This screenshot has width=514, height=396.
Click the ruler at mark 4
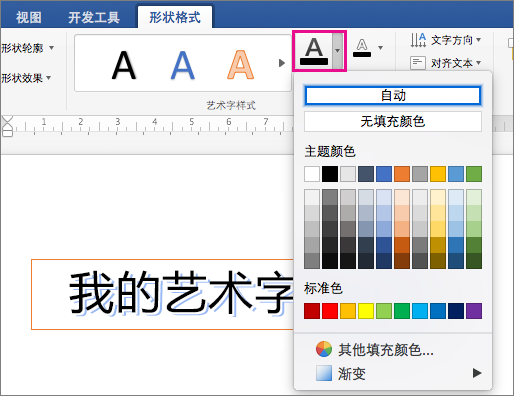[x=154, y=122]
